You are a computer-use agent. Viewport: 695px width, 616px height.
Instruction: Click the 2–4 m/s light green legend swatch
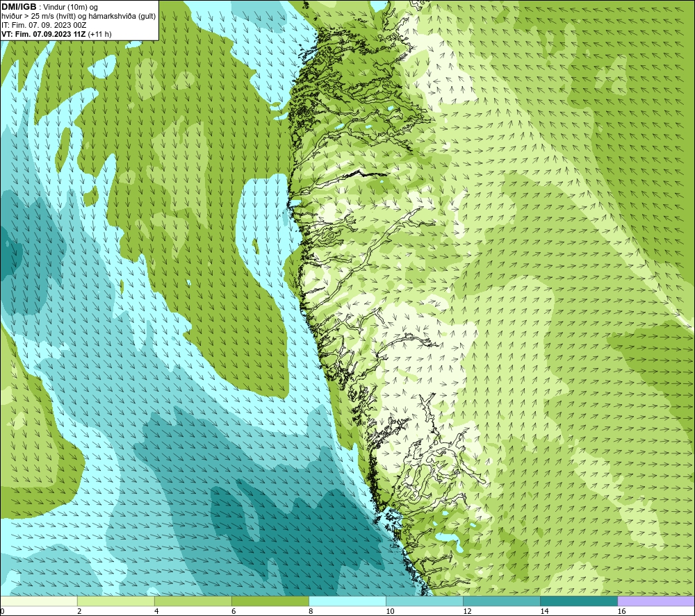coord(115,601)
